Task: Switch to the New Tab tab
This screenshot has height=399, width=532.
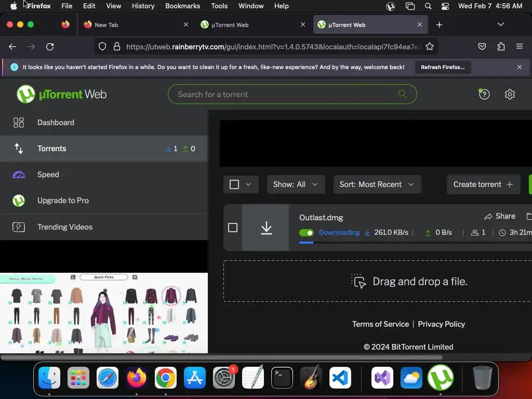Action: coord(136,25)
